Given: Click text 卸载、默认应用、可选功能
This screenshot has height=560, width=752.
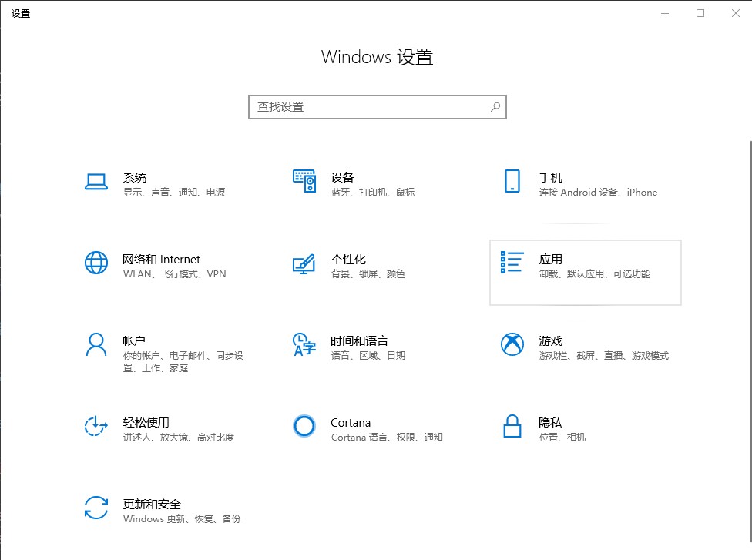Looking at the screenshot, I should coord(595,273).
